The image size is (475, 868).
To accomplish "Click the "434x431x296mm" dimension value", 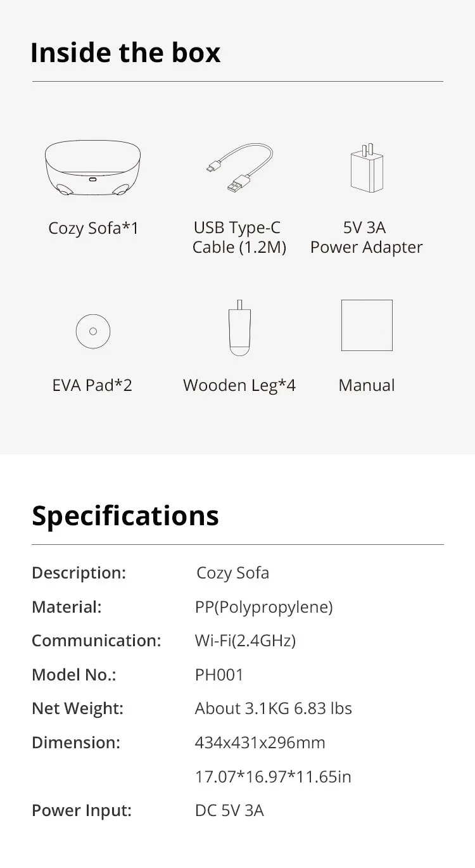I will 260,743.
